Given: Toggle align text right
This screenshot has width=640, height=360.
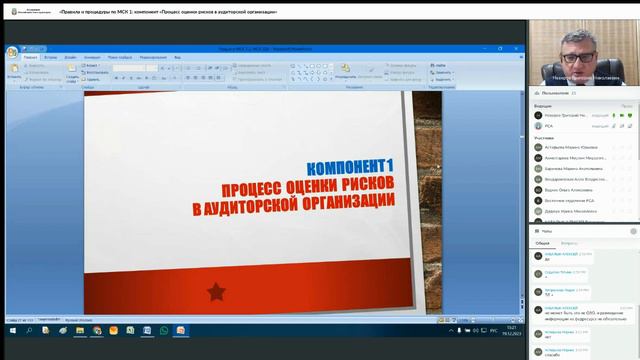Looking at the screenshot, I should pyautogui.click(x=203, y=78).
